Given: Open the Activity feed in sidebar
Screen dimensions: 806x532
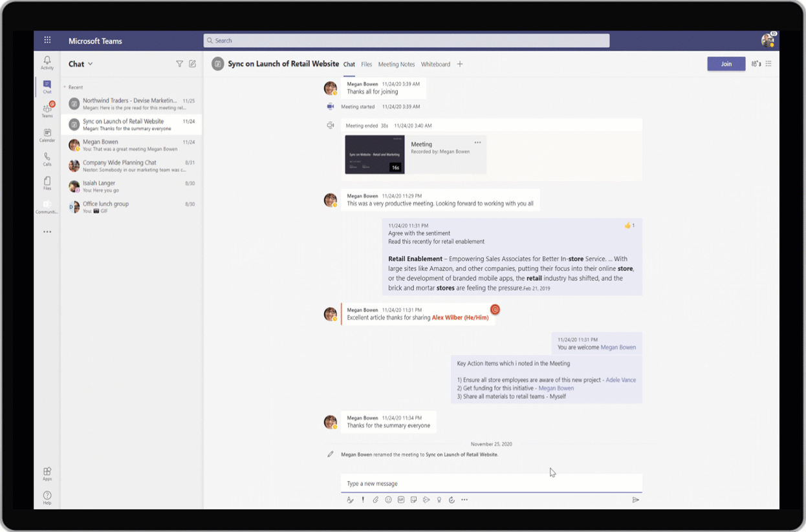Looking at the screenshot, I should click(x=47, y=63).
